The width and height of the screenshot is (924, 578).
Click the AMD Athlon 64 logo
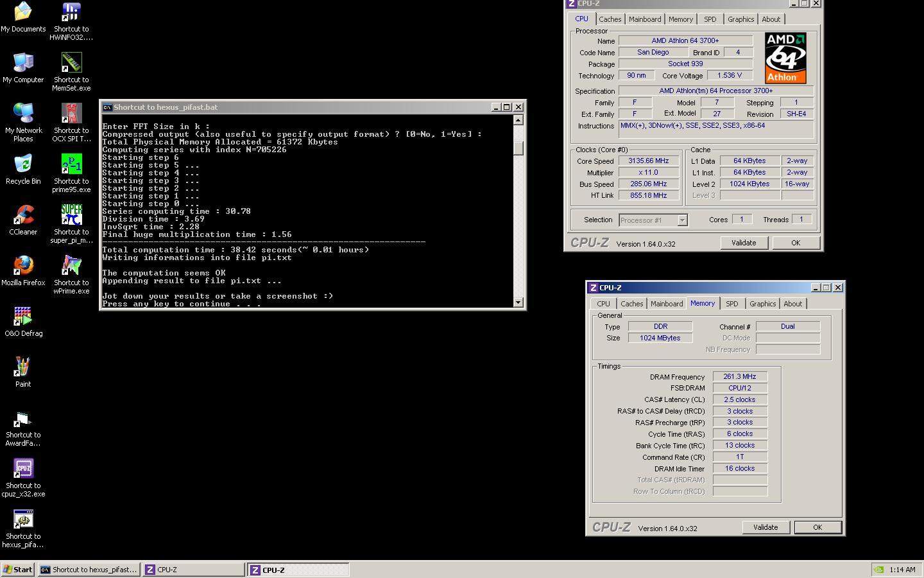click(x=785, y=58)
